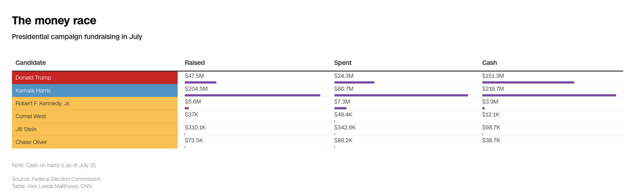Click the Federal Election Commission source text
The image size is (644, 192).
point(66,179)
